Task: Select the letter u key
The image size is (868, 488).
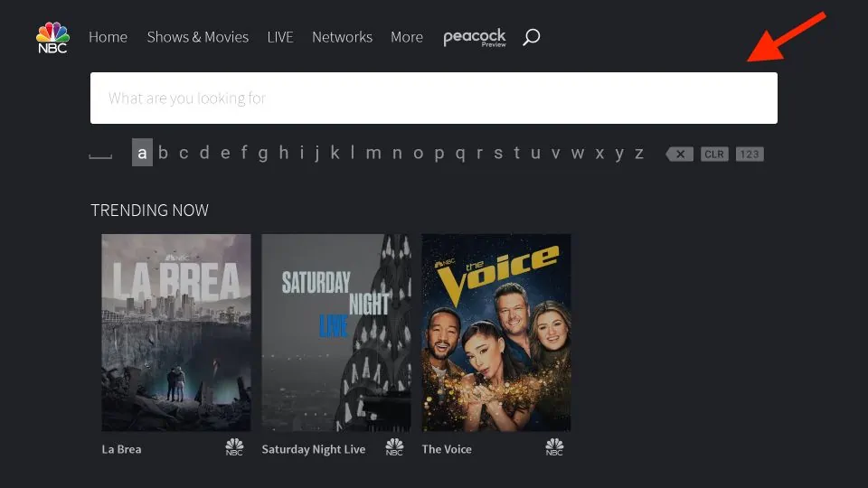Action: tap(535, 154)
